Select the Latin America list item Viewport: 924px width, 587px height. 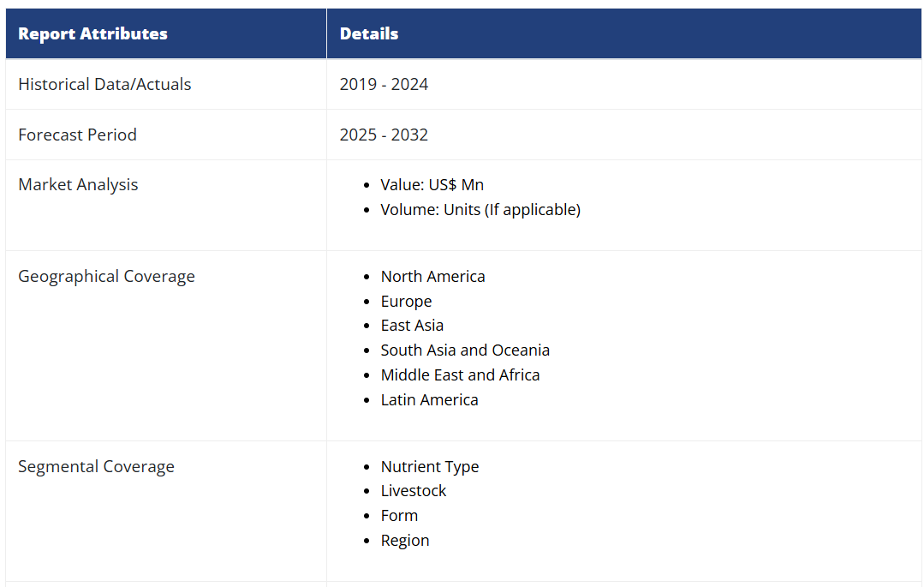tap(429, 399)
